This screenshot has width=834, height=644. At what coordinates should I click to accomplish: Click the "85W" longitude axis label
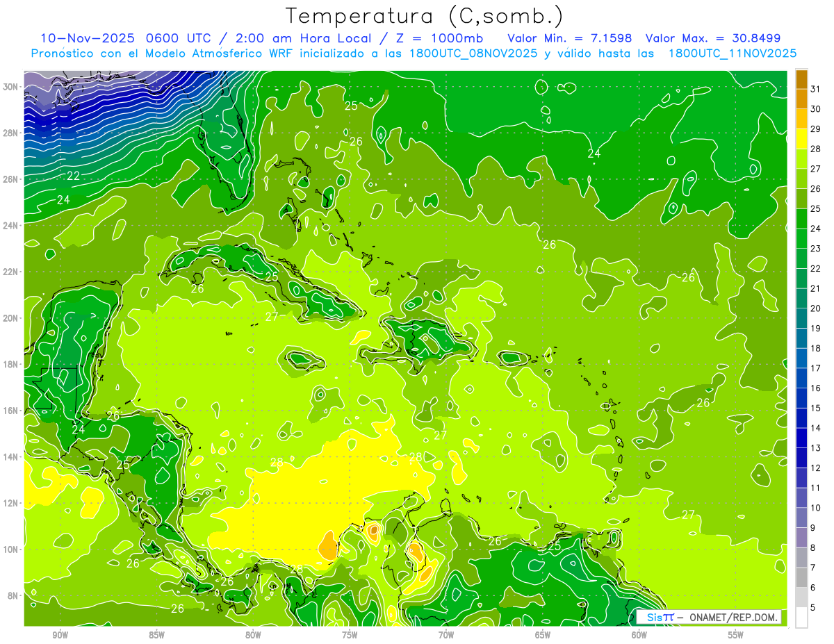(156, 635)
